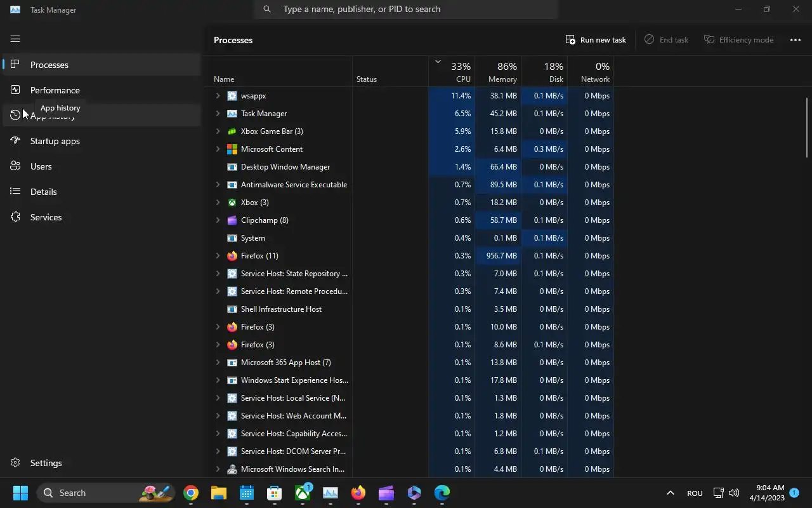The height and width of the screenshot is (508, 812).
Task: Click the ROU language indicator
Action: [x=695, y=493]
